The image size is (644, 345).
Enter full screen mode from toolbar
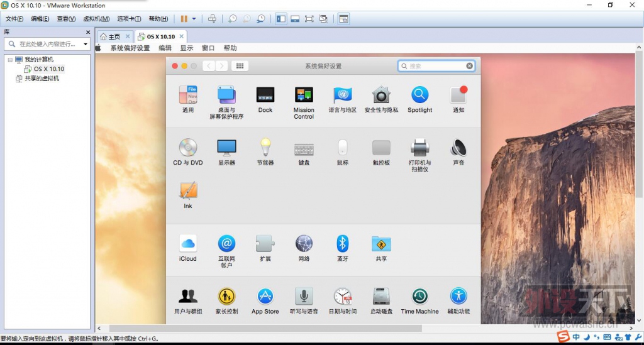[309, 19]
